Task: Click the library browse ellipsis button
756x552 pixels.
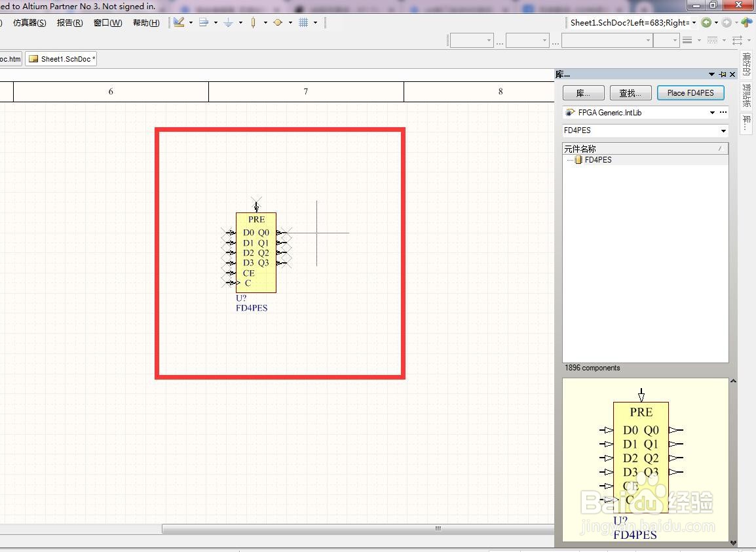Action: pyautogui.click(x=723, y=112)
